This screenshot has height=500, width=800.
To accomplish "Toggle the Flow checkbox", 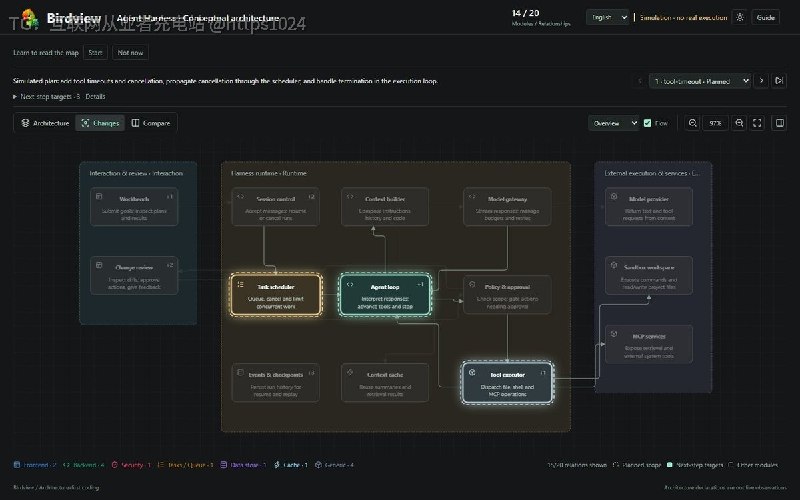I will [x=647, y=123].
